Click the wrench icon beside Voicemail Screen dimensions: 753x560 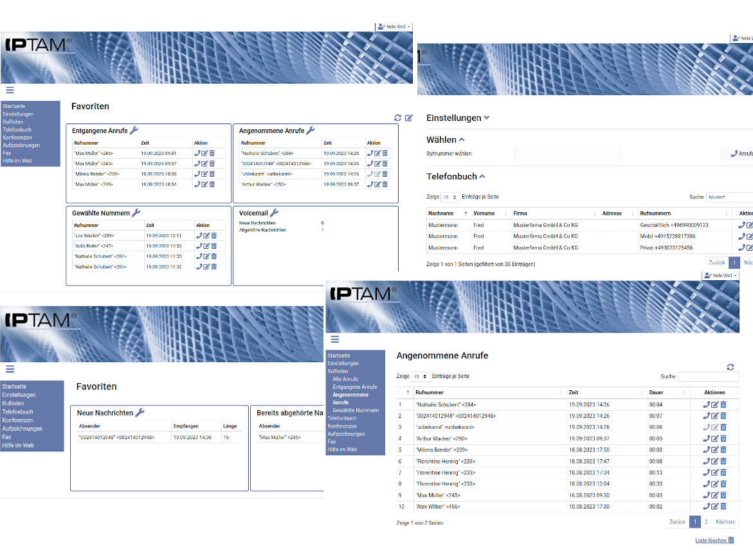pos(273,213)
